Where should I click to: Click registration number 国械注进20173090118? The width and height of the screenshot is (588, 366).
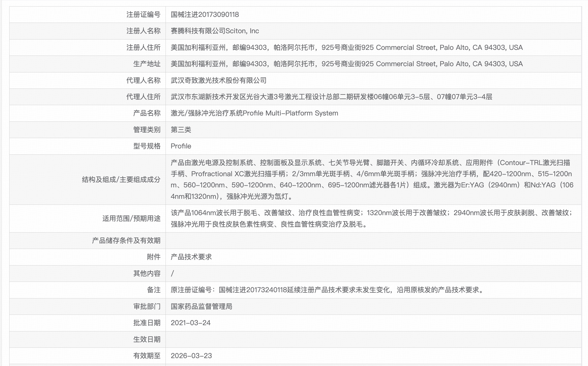[205, 14]
